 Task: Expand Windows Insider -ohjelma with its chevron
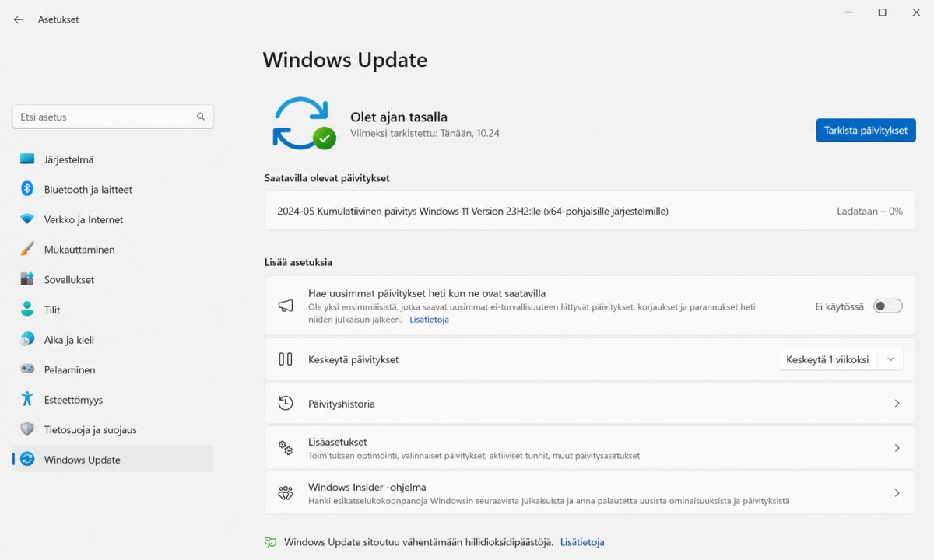[x=897, y=493]
